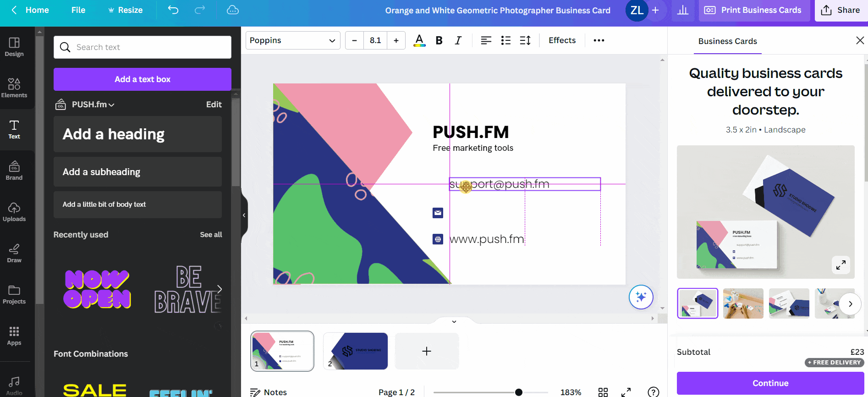Open line spacing options
Image resolution: width=868 pixels, height=397 pixels.
(x=525, y=40)
